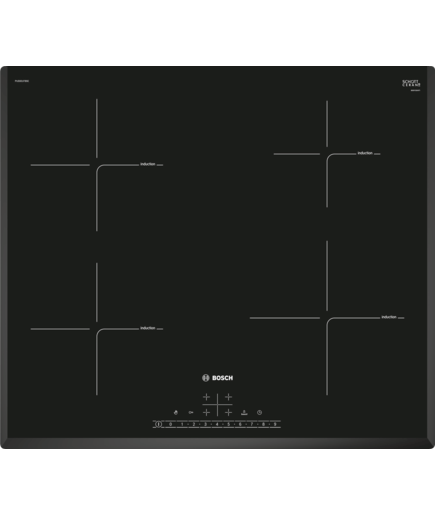This screenshot has height=515, width=435.
Task: Set power level 5 on the slider
Action: pyautogui.click(x=229, y=424)
